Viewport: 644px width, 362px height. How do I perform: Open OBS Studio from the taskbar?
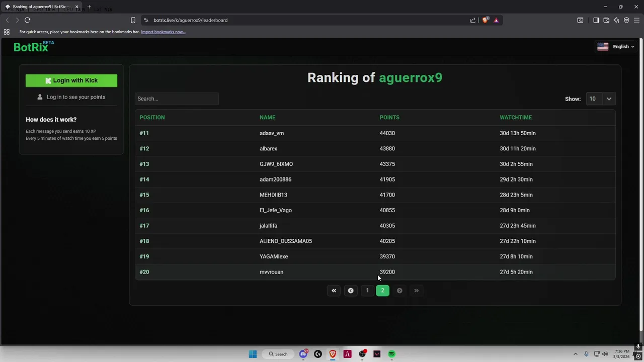pos(362,354)
